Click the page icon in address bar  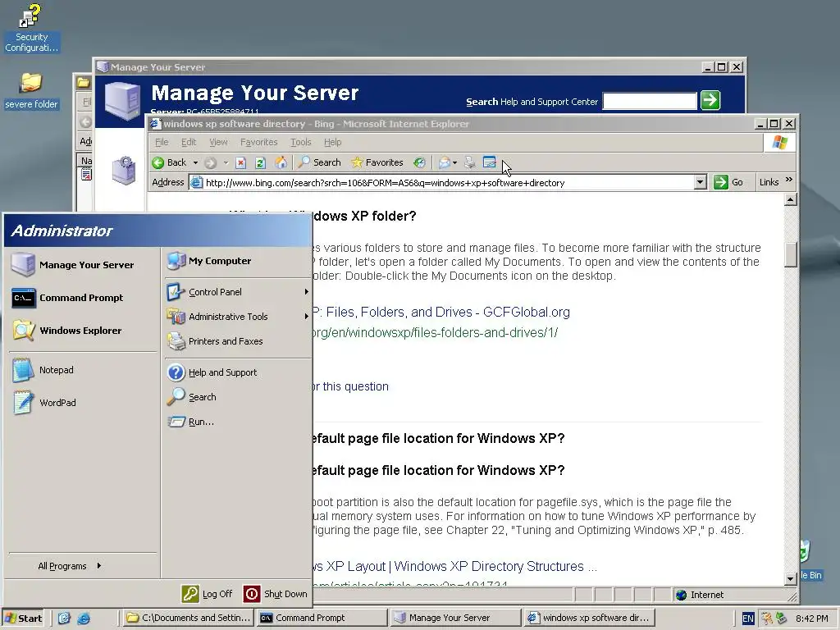point(197,183)
